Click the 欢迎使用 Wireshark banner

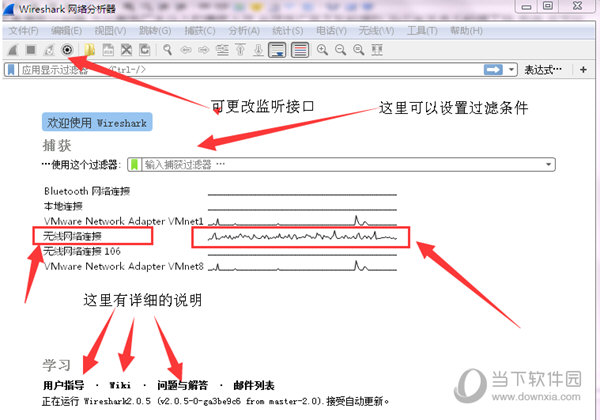click(x=97, y=122)
